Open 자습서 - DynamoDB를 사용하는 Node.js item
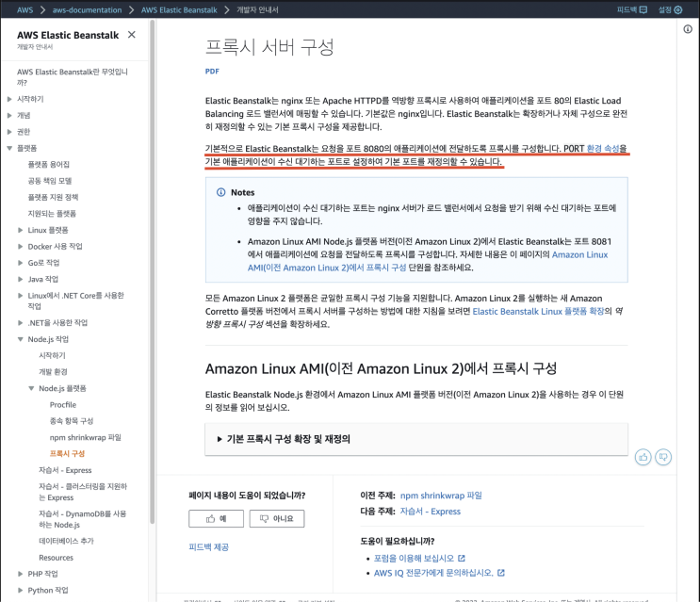 tap(83, 519)
